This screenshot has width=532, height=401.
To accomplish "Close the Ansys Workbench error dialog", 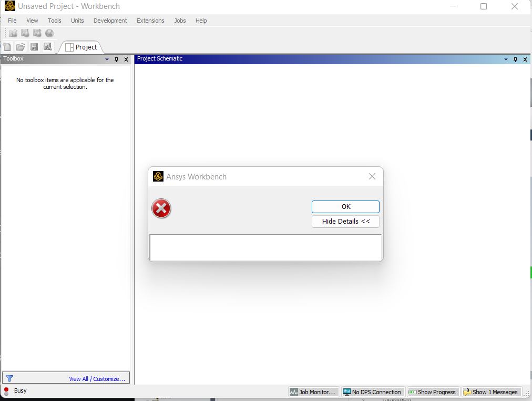I will 372,176.
